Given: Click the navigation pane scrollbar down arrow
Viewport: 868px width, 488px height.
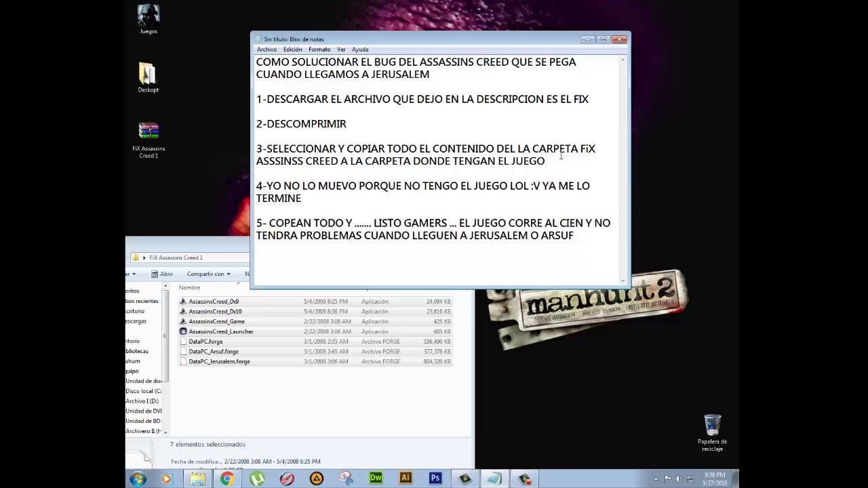Looking at the screenshot, I should (165, 432).
